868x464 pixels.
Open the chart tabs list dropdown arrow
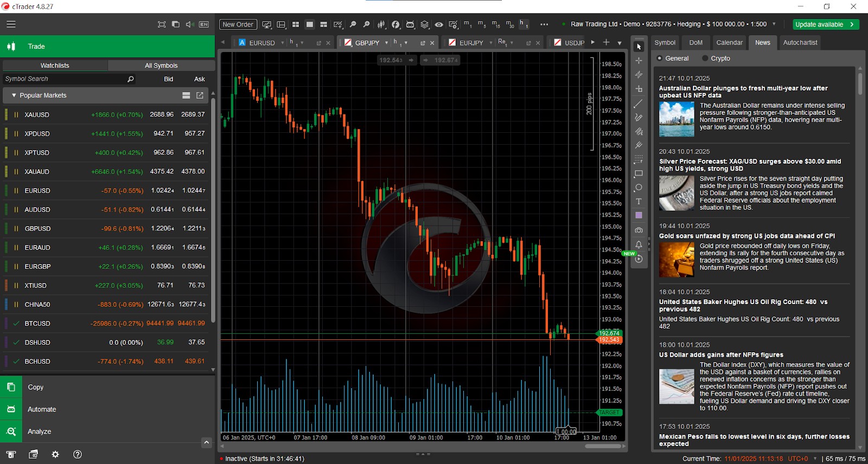(x=620, y=43)
